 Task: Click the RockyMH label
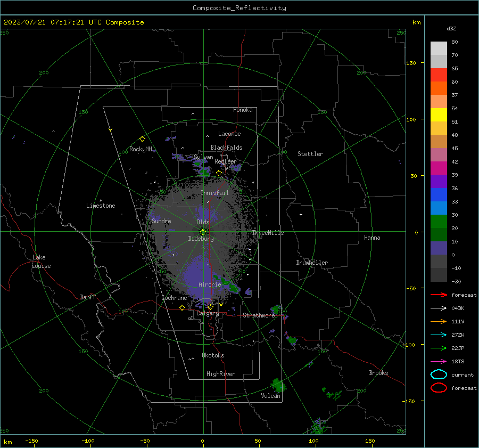[x=141, y=149]
